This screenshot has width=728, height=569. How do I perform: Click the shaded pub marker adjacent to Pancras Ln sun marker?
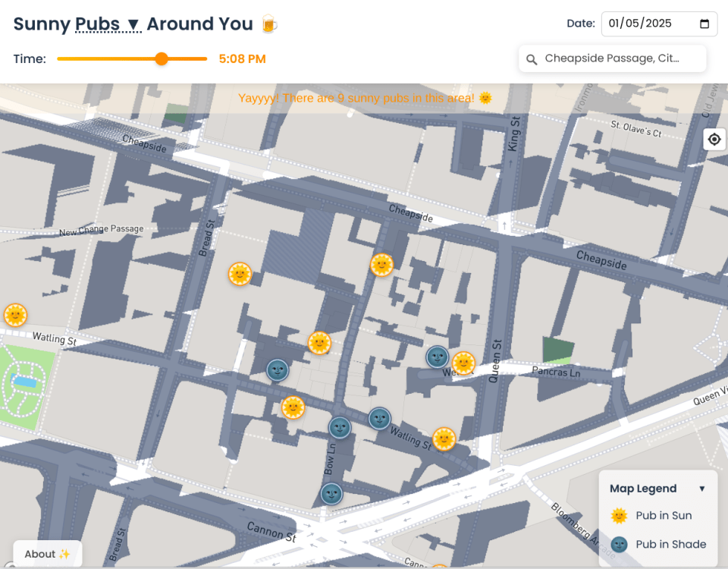pos(437,357)
